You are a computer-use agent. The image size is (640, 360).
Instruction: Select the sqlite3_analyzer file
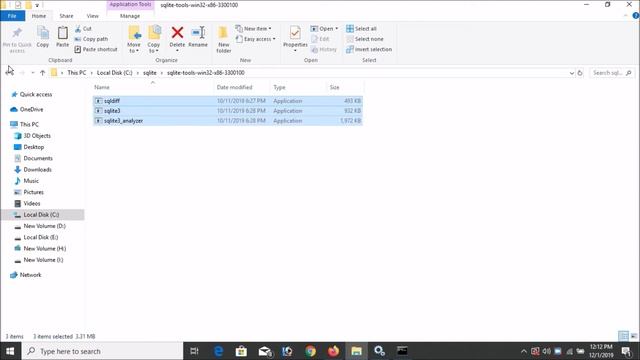228,121
